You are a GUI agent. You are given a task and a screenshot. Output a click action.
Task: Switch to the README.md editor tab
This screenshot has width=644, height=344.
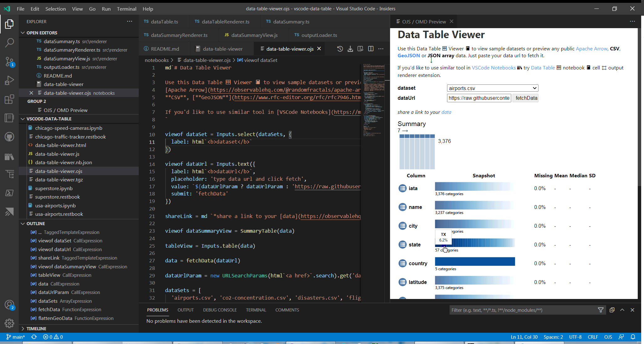click(165, 49)
